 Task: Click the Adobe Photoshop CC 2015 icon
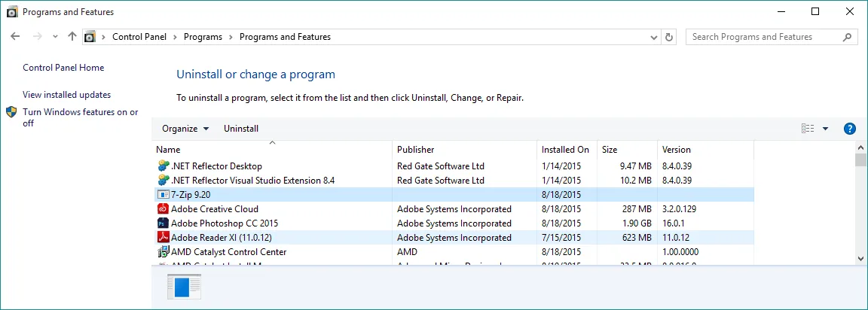[x=163, y=223]
